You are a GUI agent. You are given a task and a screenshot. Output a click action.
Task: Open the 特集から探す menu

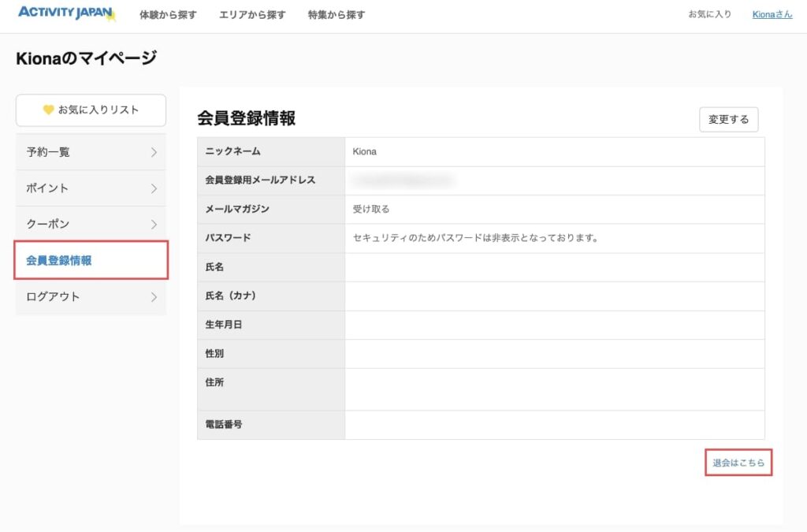tap(337, 15)
